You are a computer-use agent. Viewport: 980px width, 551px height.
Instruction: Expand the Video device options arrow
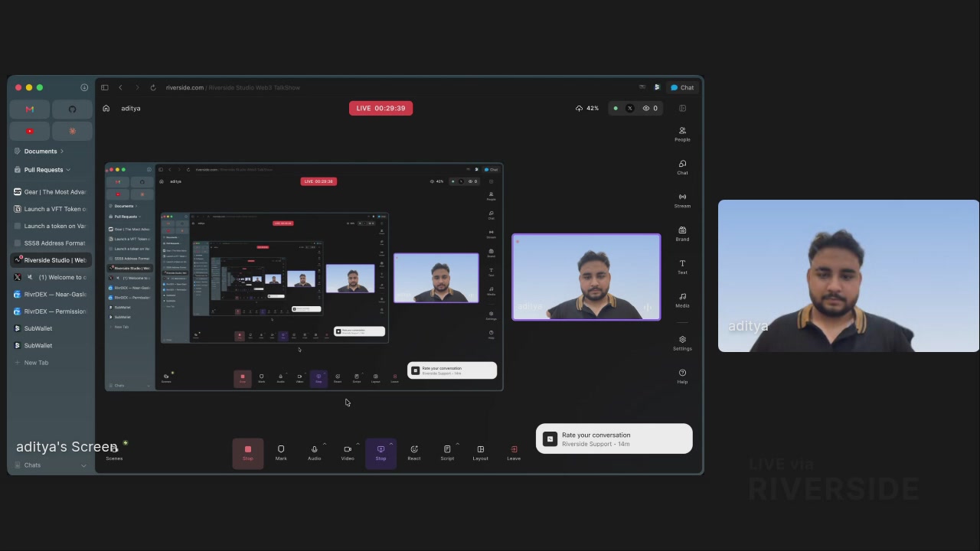[x=358, y=444]
